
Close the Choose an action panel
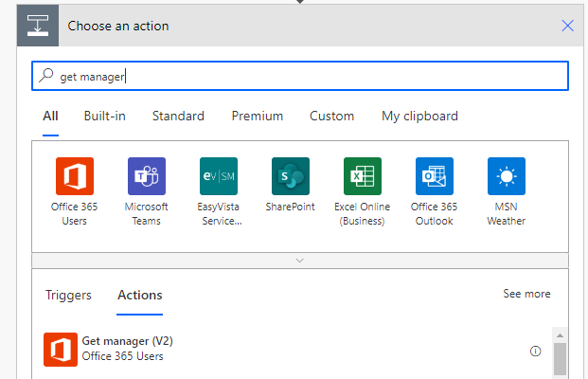pyautogui.click(x=567, y=26)
